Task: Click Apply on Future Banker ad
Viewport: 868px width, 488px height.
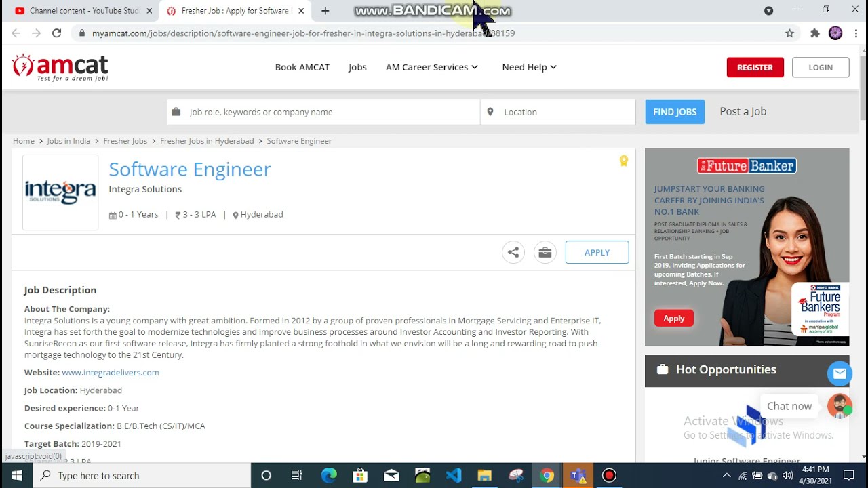Action: click(673, 319)
